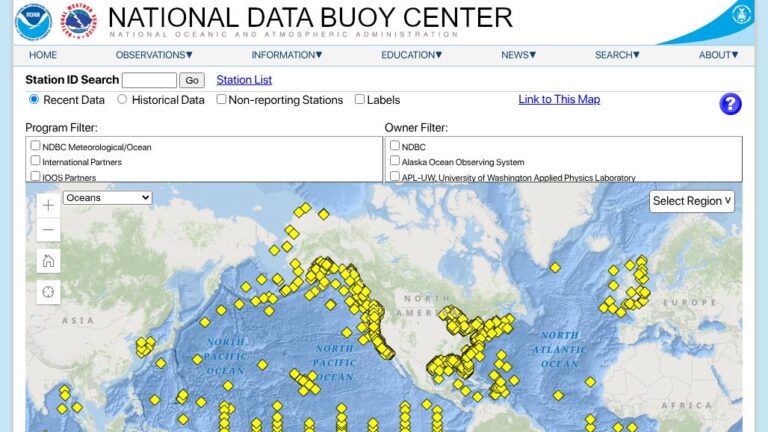
Task: Zoom out with the map minus button
Action: pyautogui.click(x=48, y=230)
